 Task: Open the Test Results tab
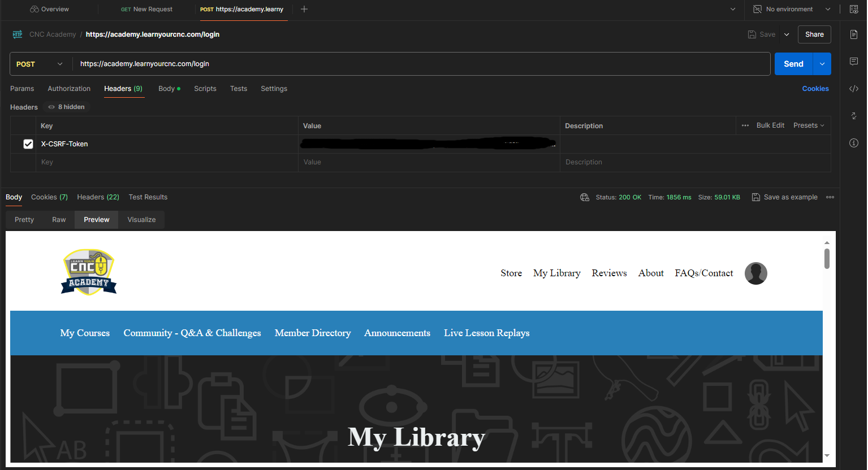click(x=148, y=197)
